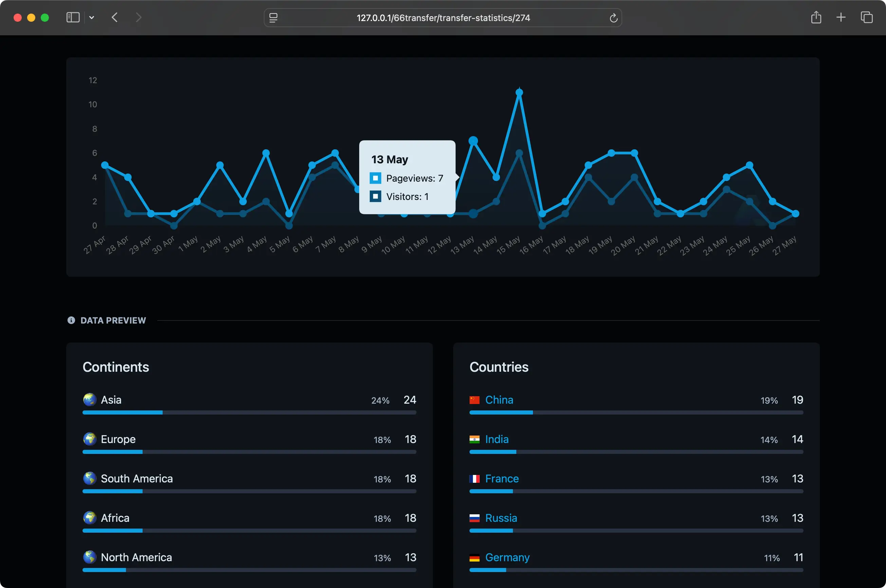Toggle the Visitors checkbox in the tooltip

point(375,196)
